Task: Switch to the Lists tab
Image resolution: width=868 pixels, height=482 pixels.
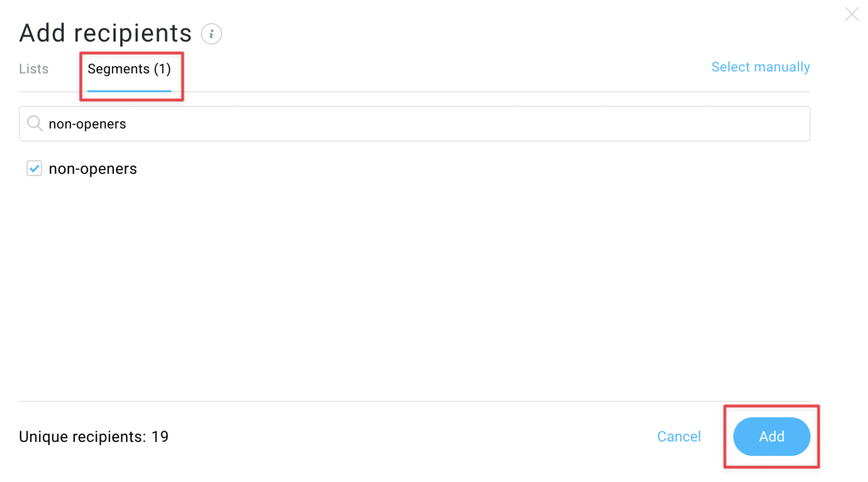Action: click(33, 68)
